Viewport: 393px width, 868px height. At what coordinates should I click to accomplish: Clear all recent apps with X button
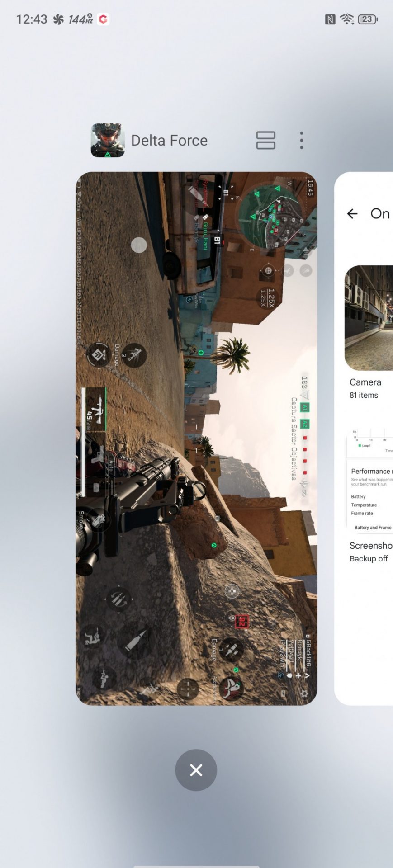tap(196, 770)
